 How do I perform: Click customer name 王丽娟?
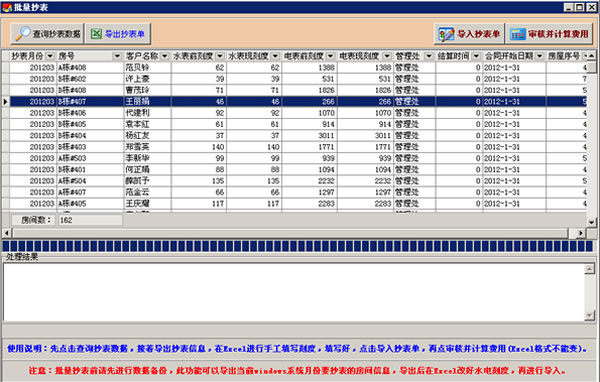pyautogui.click(x=137, y=101)
